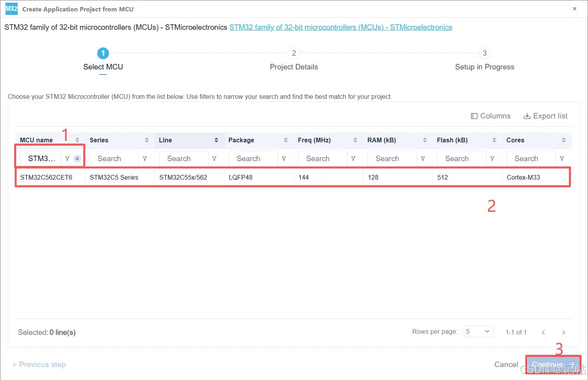
Task: Go to step 3 Setup in Progress
Action: 485,60
